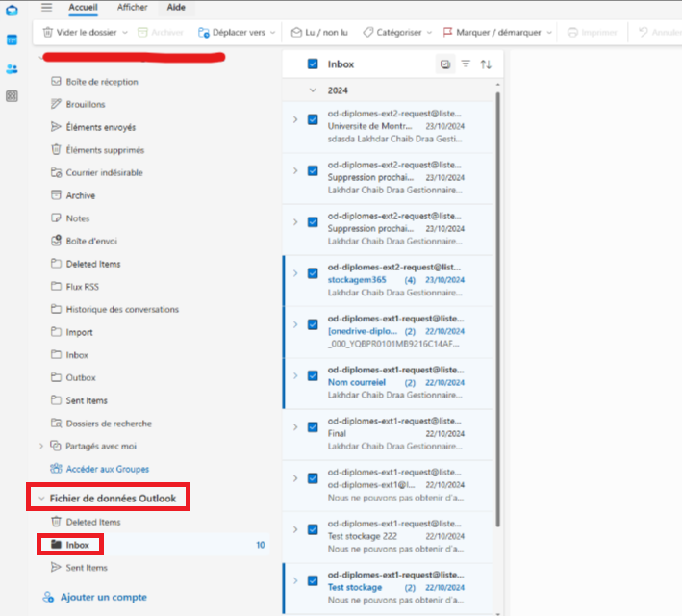Open first Suppression prochai... message
This screenshot has height=616, width=682.
[x=388, y=178]
